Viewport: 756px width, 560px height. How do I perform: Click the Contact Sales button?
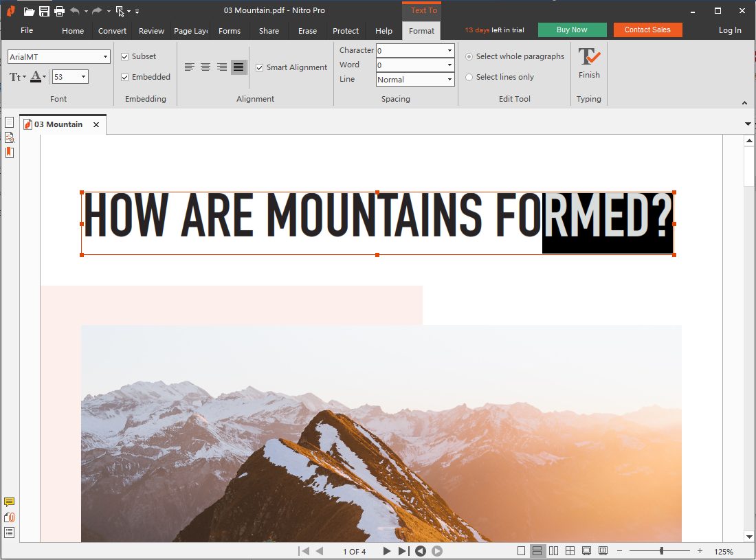click(647, 30)
